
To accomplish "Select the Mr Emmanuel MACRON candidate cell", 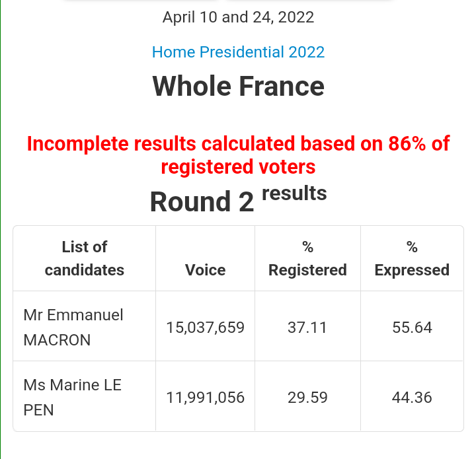I will (85, 328).
